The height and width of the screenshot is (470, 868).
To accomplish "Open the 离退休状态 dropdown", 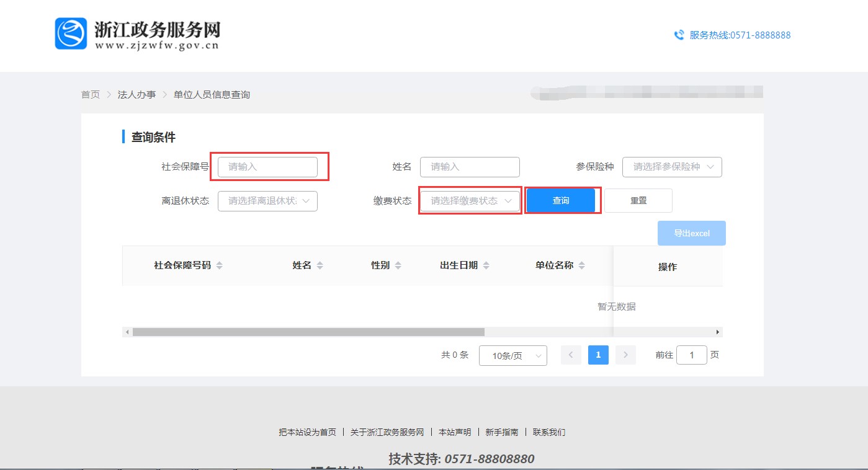I will point(267,201).
